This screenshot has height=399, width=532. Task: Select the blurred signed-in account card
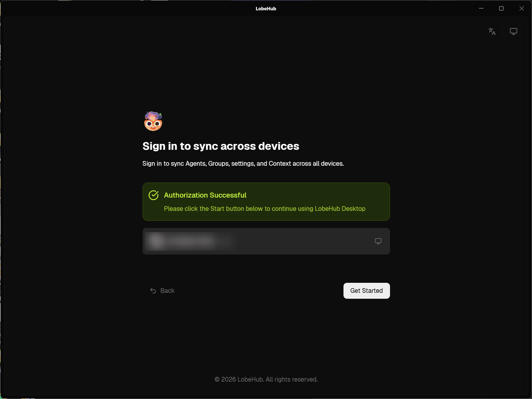click(x=266, y=241)
